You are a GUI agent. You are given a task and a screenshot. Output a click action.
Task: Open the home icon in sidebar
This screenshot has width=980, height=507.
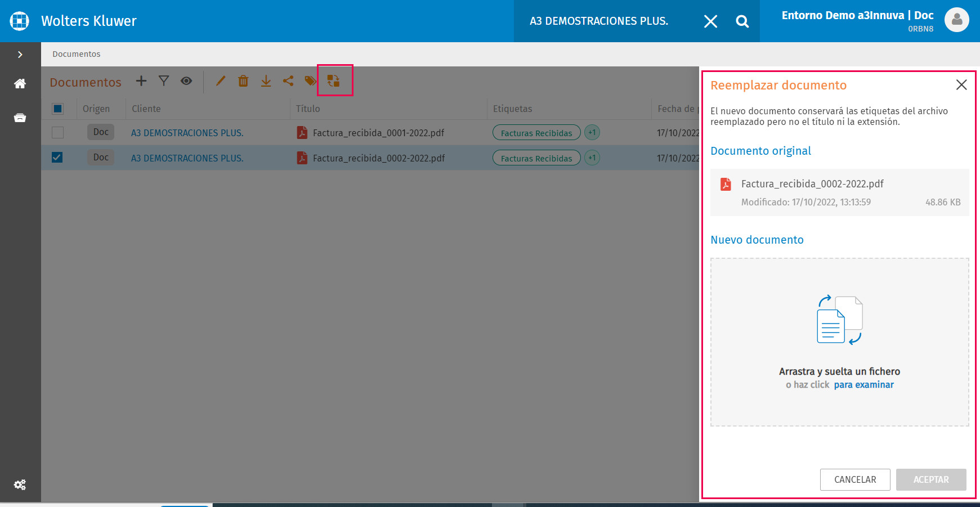coord(20,84)
